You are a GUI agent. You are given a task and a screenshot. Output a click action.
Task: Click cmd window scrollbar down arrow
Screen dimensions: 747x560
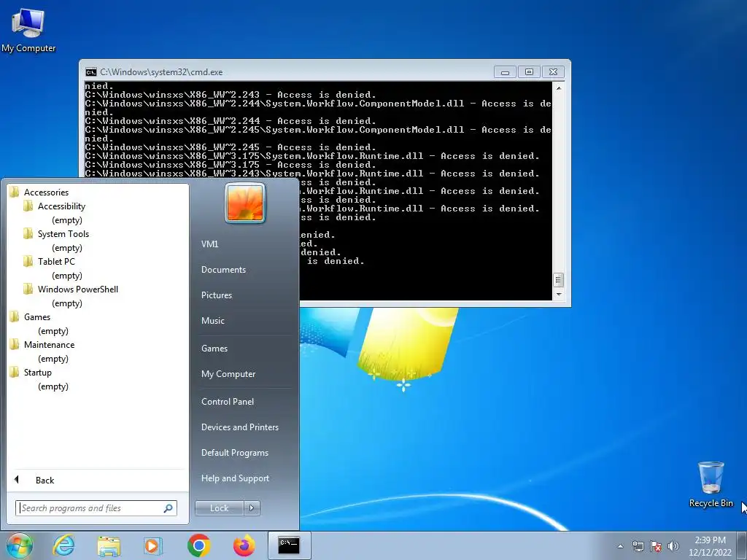pos(558,295)
